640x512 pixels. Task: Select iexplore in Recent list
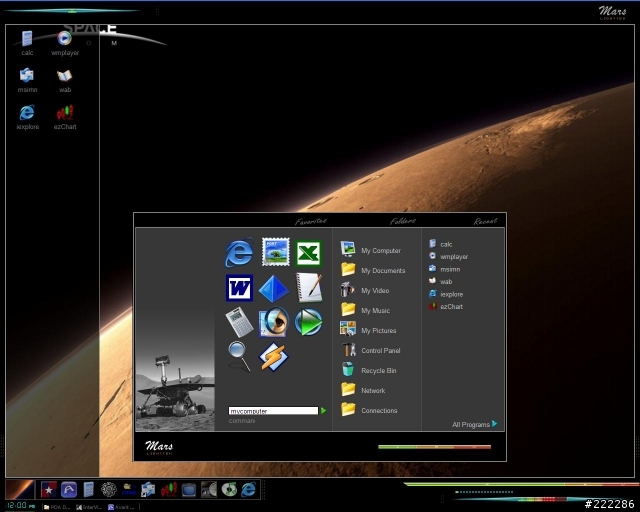[x=446, y=294]
